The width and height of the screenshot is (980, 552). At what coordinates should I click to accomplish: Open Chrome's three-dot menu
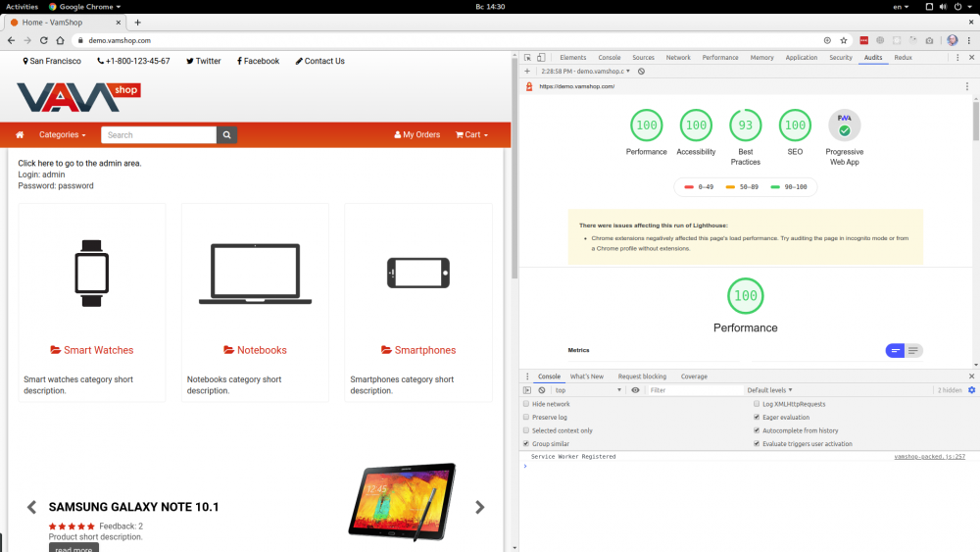tap(969, 40)
